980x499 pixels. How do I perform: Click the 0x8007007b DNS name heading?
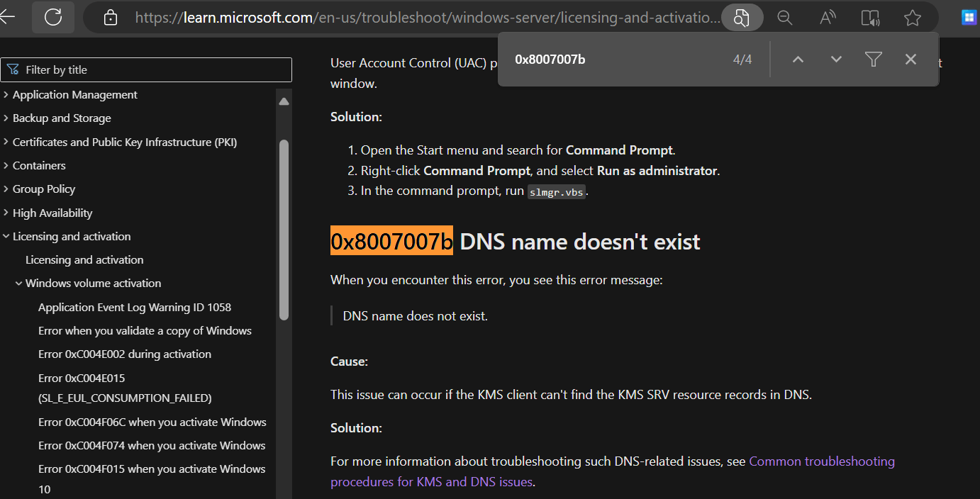[x=516, y=242]
